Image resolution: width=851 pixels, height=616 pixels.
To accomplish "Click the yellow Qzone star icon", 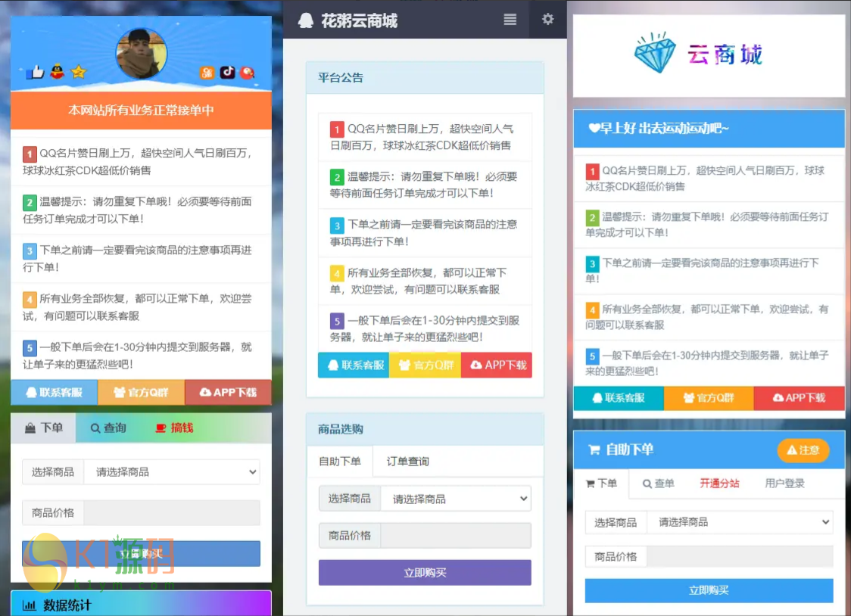I will coord(78,72).
